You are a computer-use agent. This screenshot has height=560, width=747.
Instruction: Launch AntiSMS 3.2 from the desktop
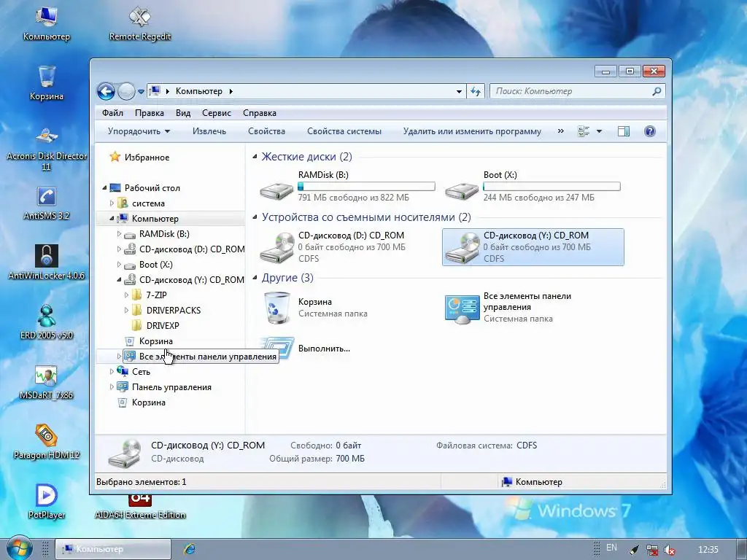(x=46, y=203)
